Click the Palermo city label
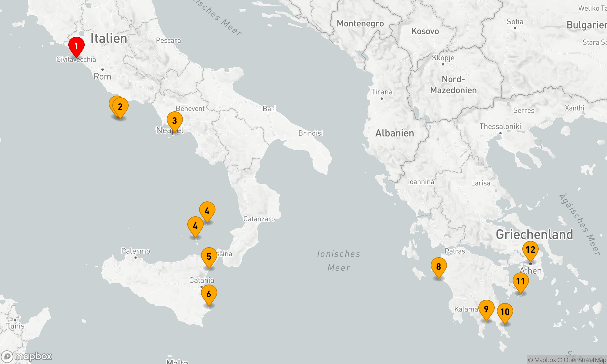Image resolution: width=607 pixels, height=364 pixels. point(135,251)
